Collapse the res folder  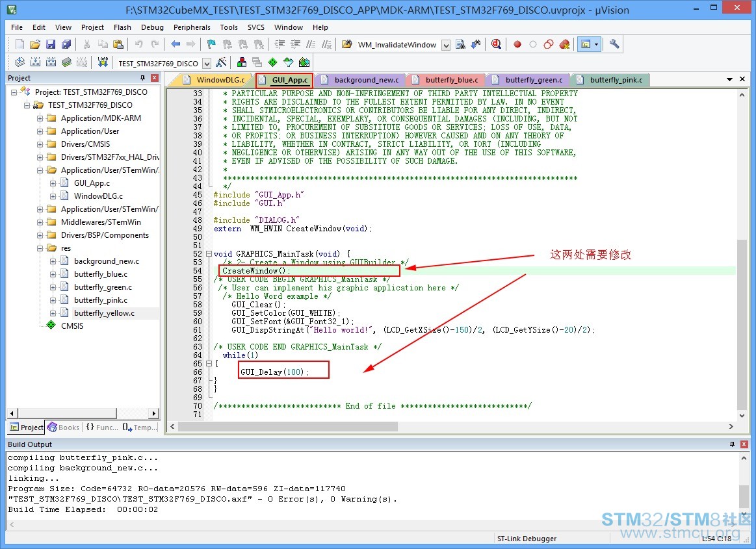pos(40,248)
